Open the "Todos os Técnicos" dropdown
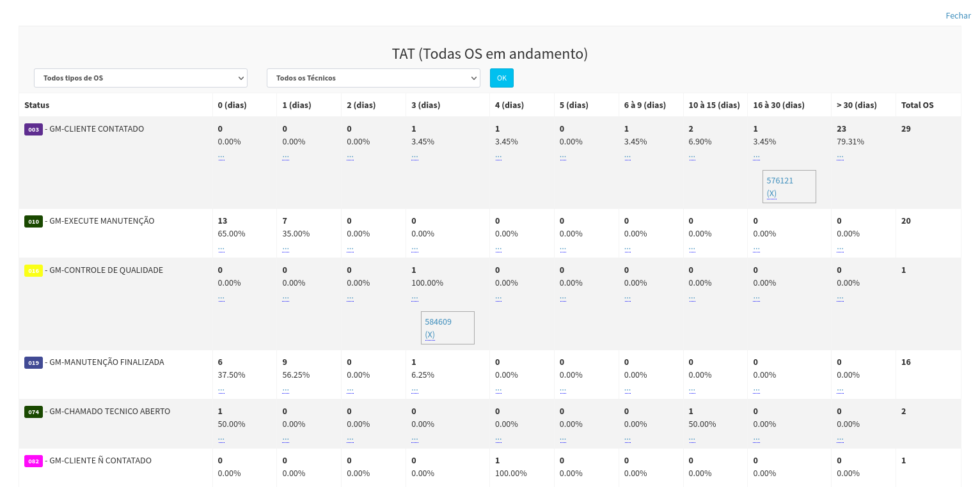This screenshot has height=487, width=980. (373, 78)
